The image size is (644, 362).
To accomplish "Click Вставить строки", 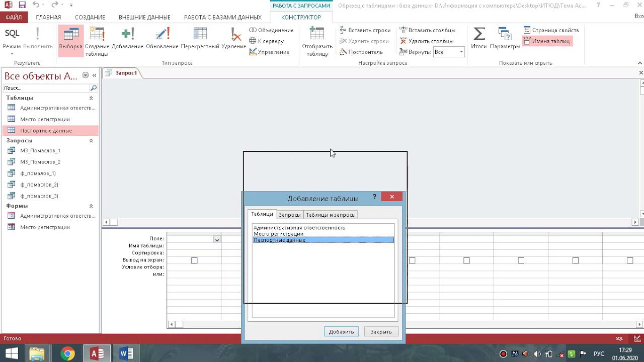I will pos(365,30).
